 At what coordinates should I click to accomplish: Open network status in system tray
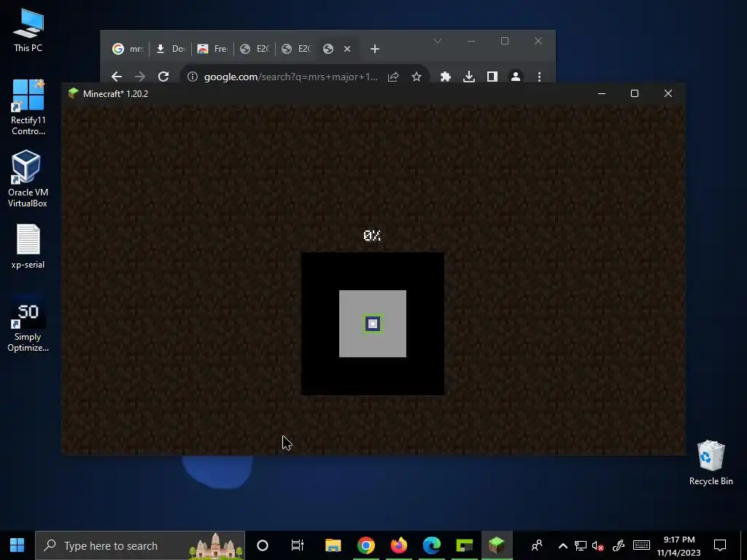tap(580, 545)
